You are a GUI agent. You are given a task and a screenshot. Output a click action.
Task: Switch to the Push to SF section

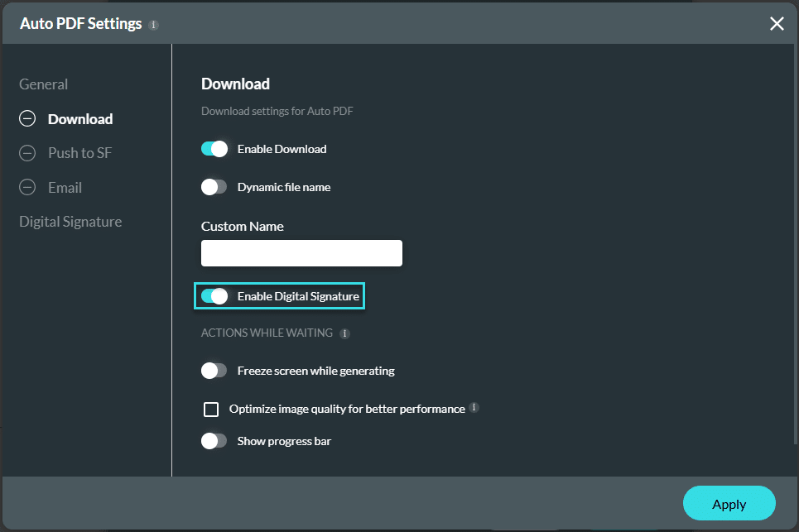tap(79, 153)
